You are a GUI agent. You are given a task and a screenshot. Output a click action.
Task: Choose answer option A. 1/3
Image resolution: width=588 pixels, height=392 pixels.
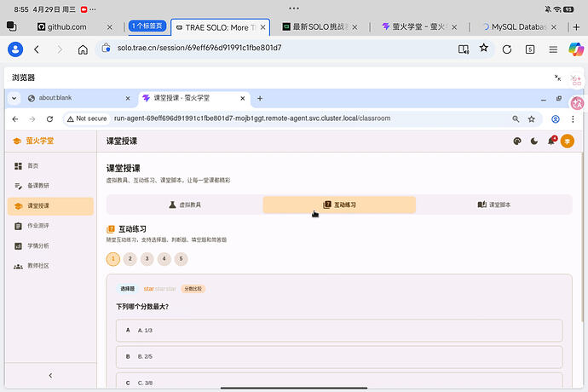click(339, 331)
